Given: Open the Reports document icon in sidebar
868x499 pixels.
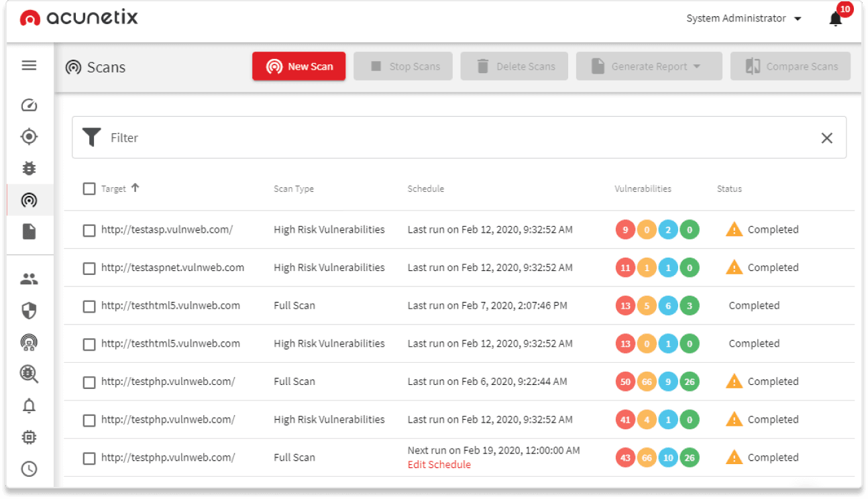Looking at the screenshot, I should tap(29, 231).
